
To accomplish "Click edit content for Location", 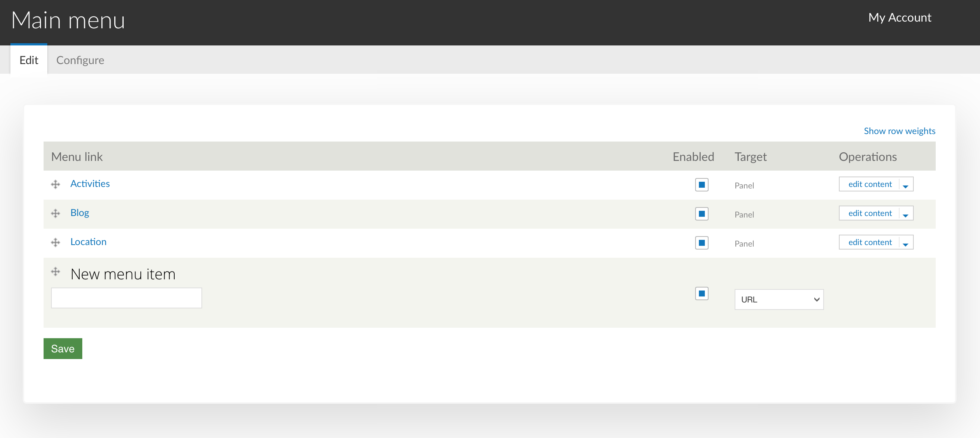I will click(870, 242).
